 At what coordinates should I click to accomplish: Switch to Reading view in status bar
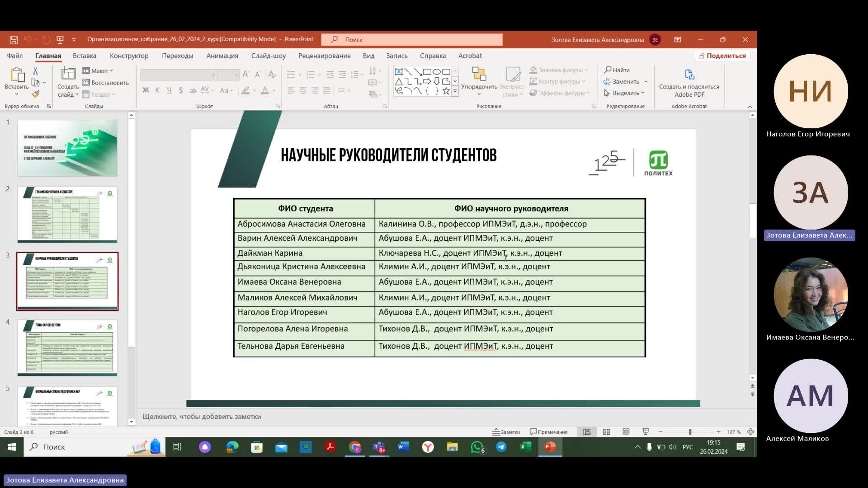(626, 432)
